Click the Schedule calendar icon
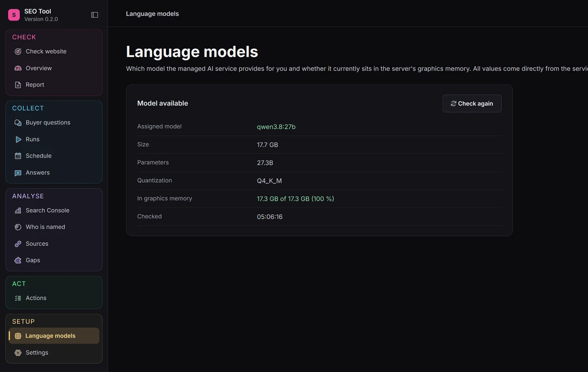588x372 pixels. tap(18, 156)
